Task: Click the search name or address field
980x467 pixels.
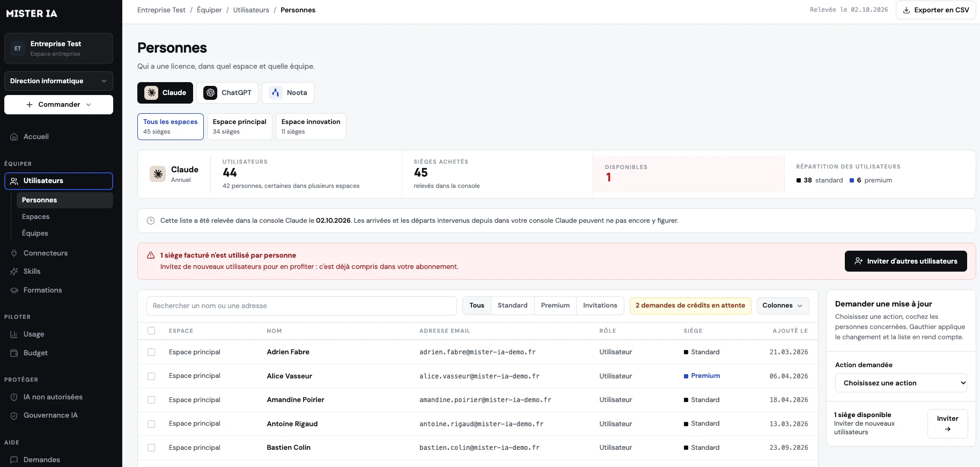Action: point(301,306)
